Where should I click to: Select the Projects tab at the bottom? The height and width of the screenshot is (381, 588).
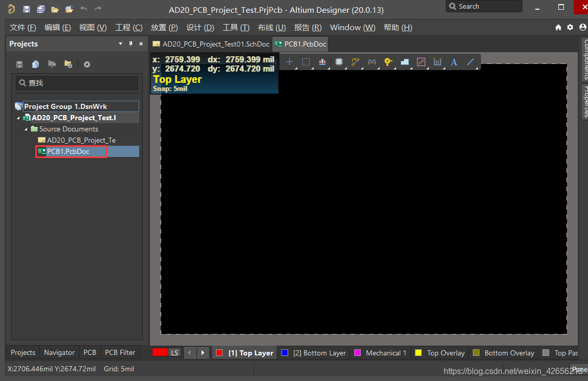[23, 352]
